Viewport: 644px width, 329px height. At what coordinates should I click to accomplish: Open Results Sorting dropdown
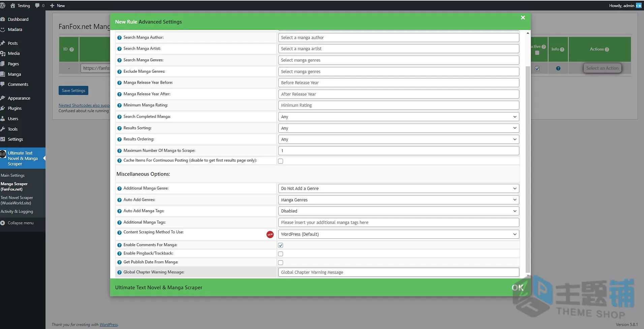point(398,128)
